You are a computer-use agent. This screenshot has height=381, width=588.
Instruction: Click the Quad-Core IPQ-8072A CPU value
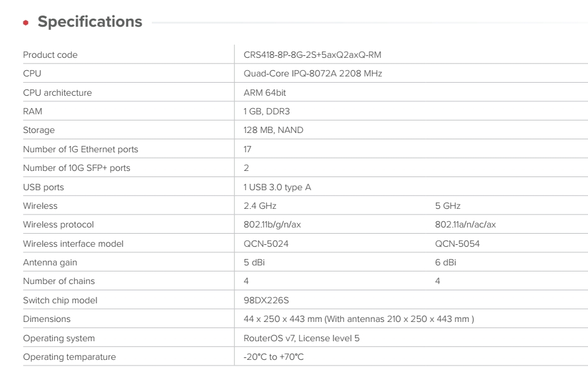(x=312, y=73)
